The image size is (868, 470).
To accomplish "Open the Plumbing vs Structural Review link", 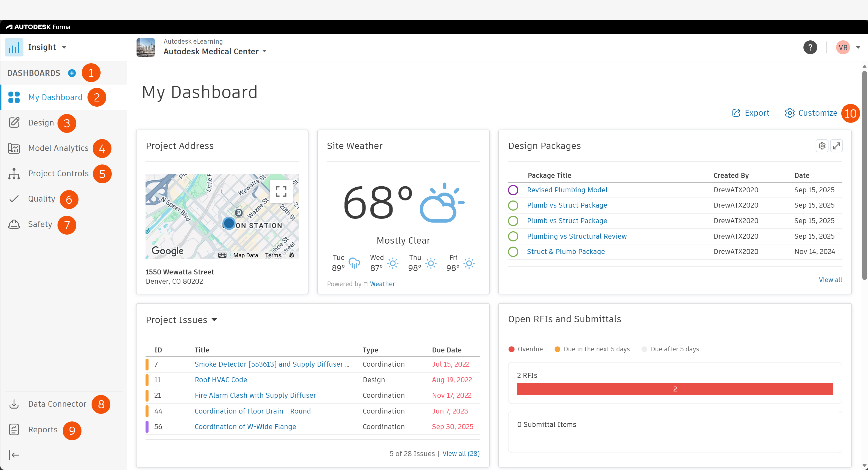I will point(577,236).
